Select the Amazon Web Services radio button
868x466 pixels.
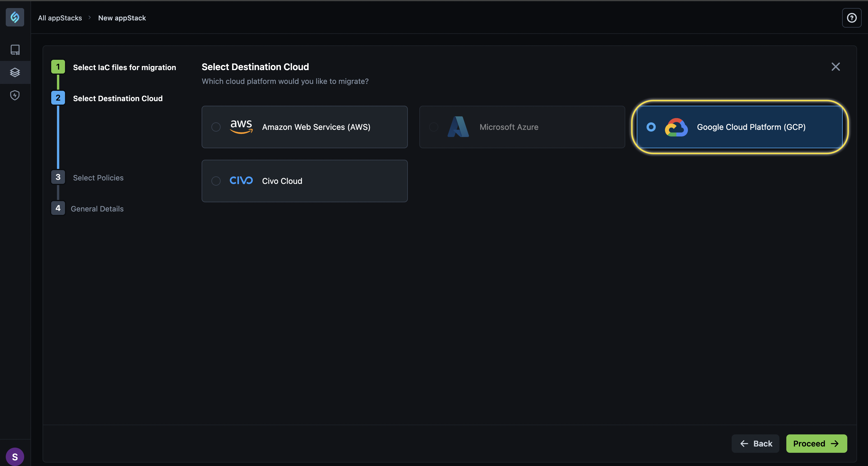216,127
